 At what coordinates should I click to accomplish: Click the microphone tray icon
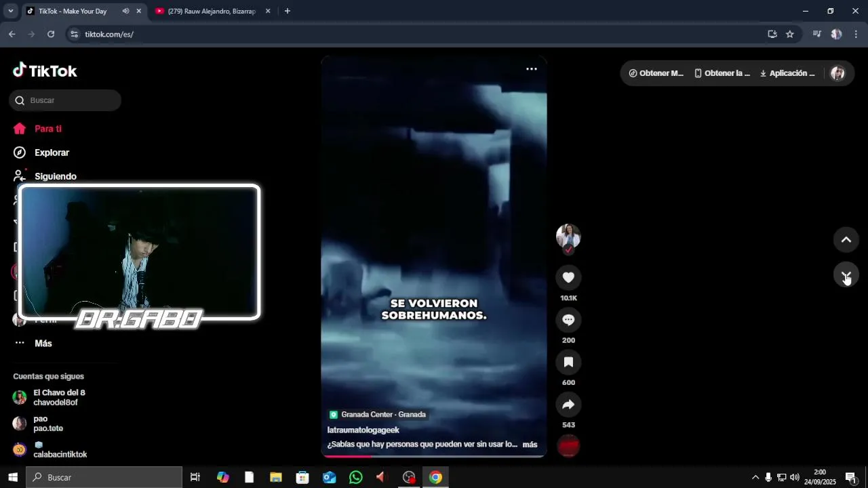[768, 477]
